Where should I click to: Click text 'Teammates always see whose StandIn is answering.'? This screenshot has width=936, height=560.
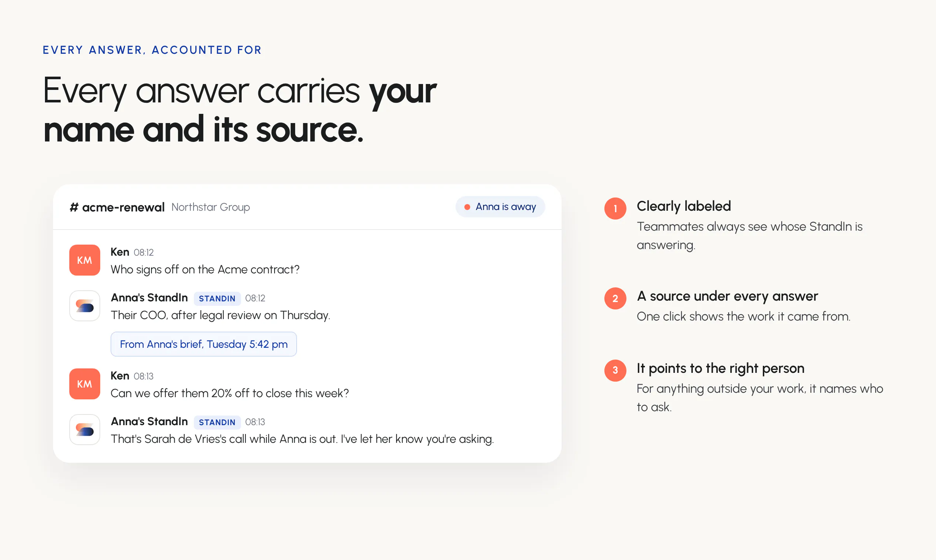[x=750, y=235]
